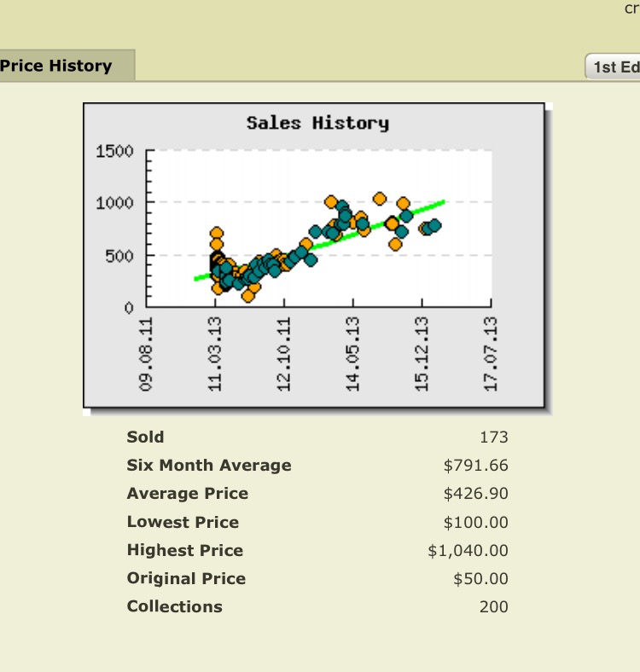Click the Average Price label
The image size is (640, 672).
click(x=188, y=493)
